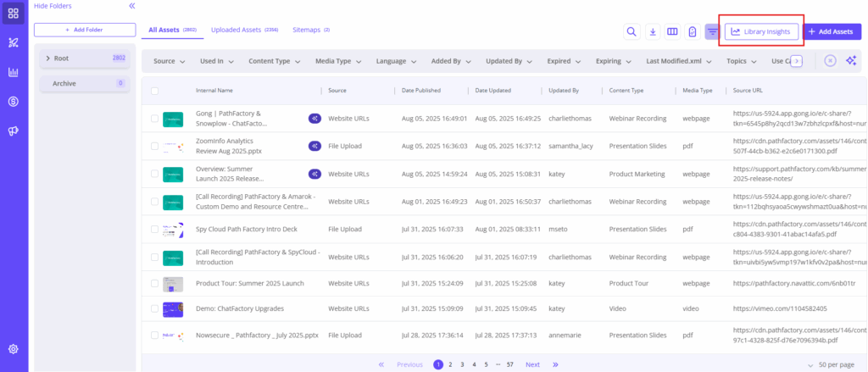Image resolution: width=868 pixels, height=372 pixels.
Task: Open the Language filter dropdown
Action: [397, 61]
